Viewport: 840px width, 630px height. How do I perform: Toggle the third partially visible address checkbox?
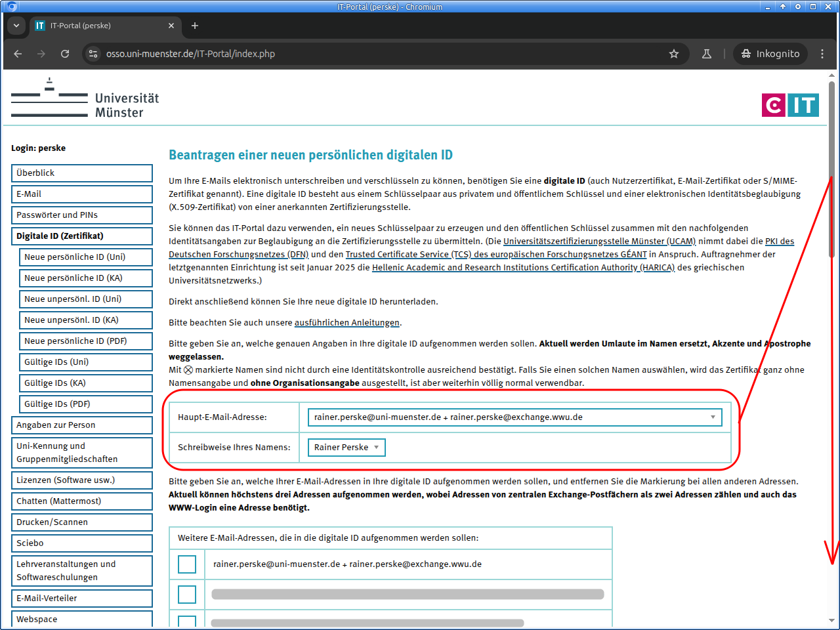tap(187, 621)
